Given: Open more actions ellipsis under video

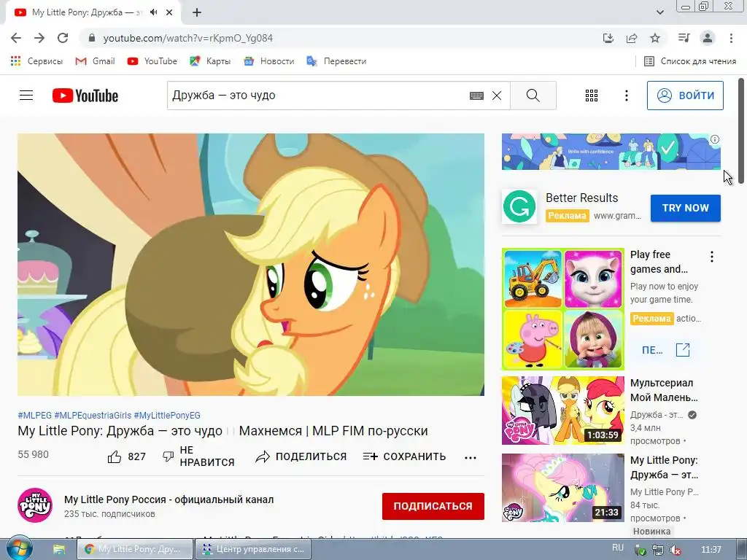Looking at the screenshot, I should (471, 458).
